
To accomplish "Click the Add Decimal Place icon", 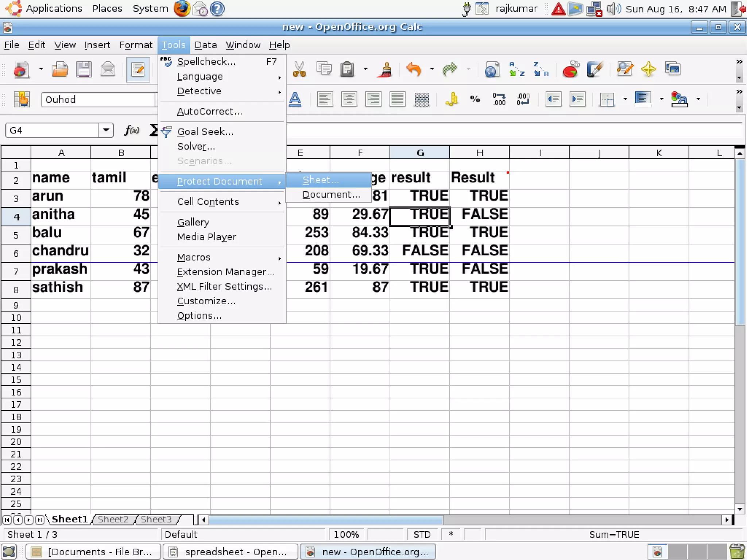I will click(x=499, y=99).
